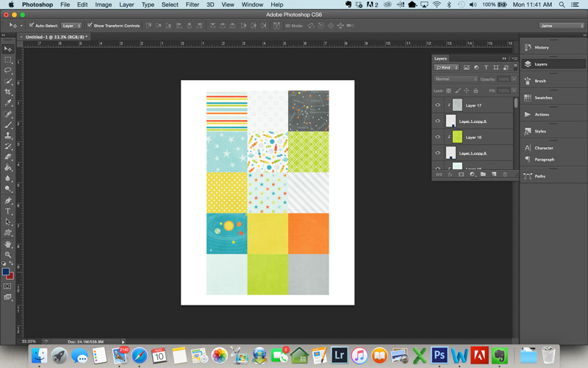Create a new group with the folder icon
This screenshot has width=588, height=368.
[483, 174]
